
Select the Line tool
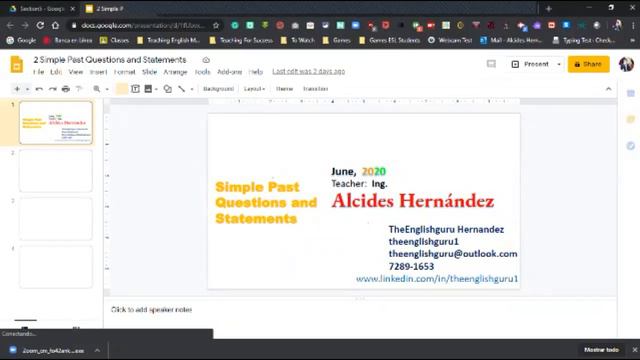coord(182,89)
